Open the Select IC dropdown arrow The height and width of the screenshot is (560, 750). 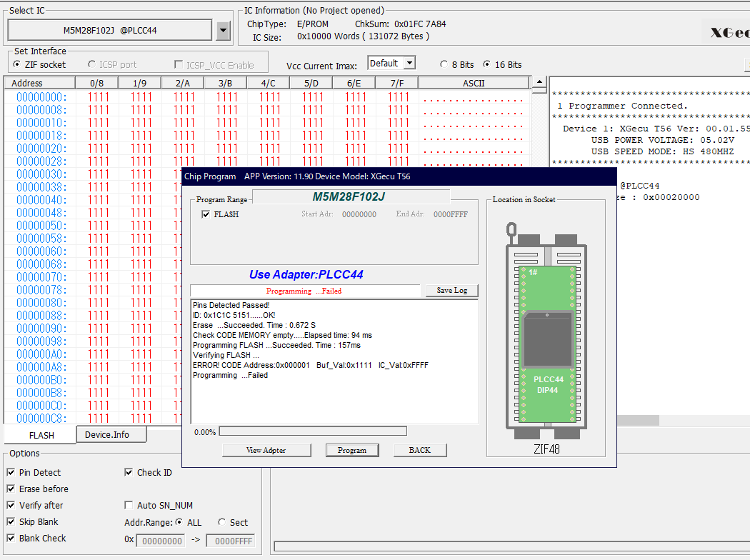[223, 31]
